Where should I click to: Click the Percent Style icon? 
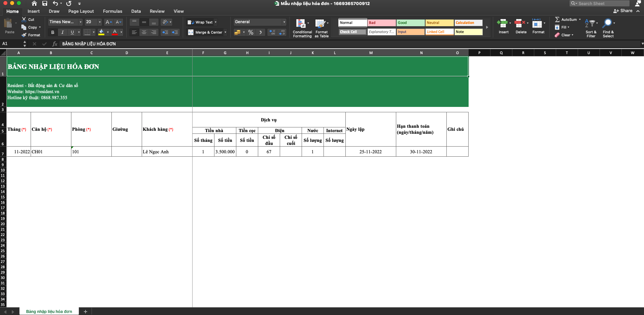pyautogui.click(x=250, y=32)
